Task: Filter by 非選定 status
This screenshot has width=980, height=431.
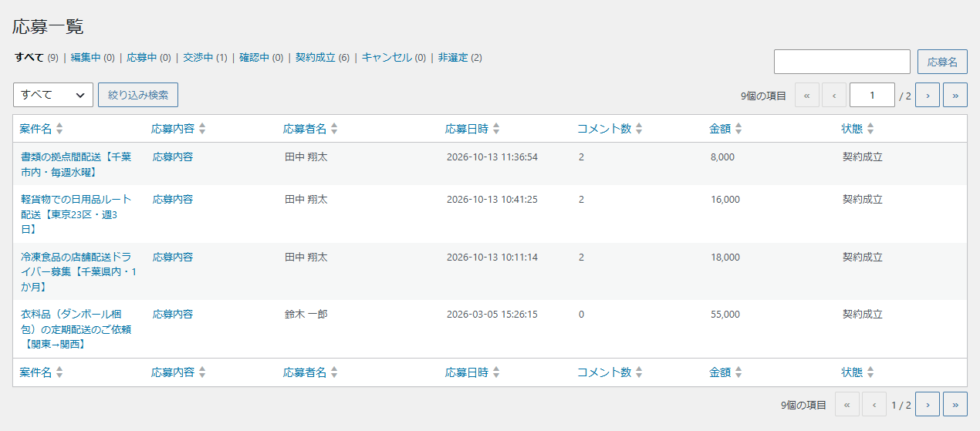Action: (460, 57)
